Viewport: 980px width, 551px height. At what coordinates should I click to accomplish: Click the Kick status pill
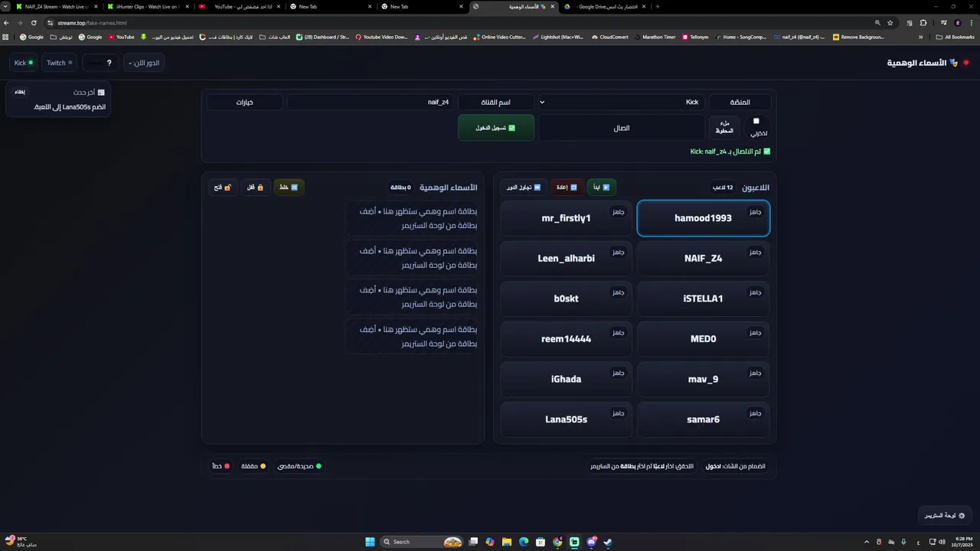[x=24, y=63]
